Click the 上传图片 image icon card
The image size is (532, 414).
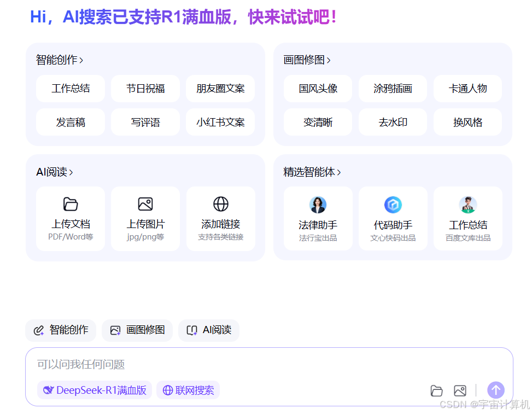145,219
